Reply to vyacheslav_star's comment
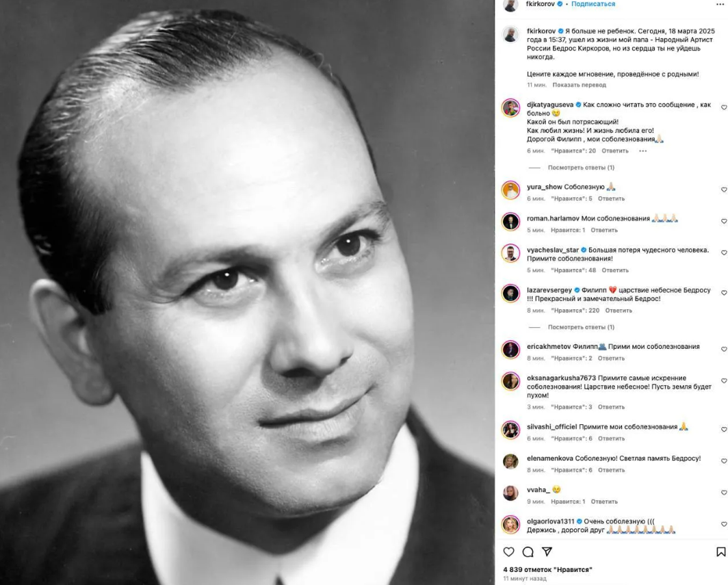This screenshot has height=585, width=728. pos(614,270)
